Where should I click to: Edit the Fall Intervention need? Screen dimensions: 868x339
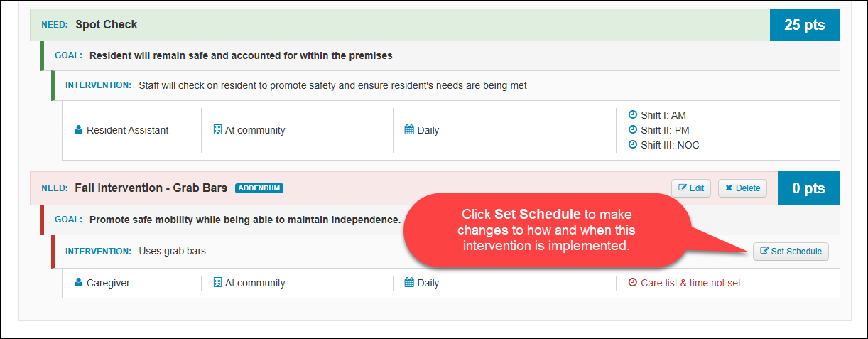692,188
